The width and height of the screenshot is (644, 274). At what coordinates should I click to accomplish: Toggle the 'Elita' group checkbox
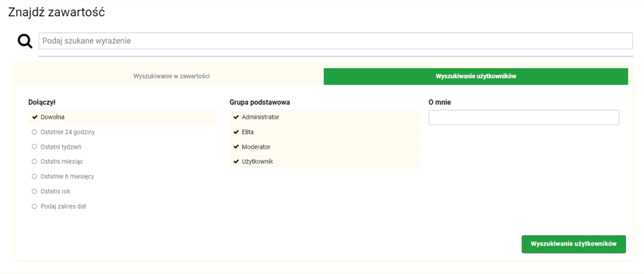247,132
